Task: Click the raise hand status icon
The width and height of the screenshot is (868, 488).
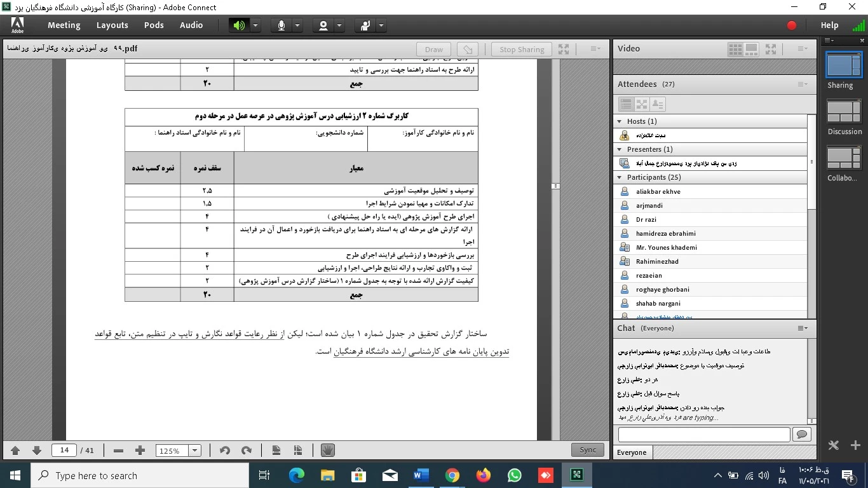Action: point(365,25)
